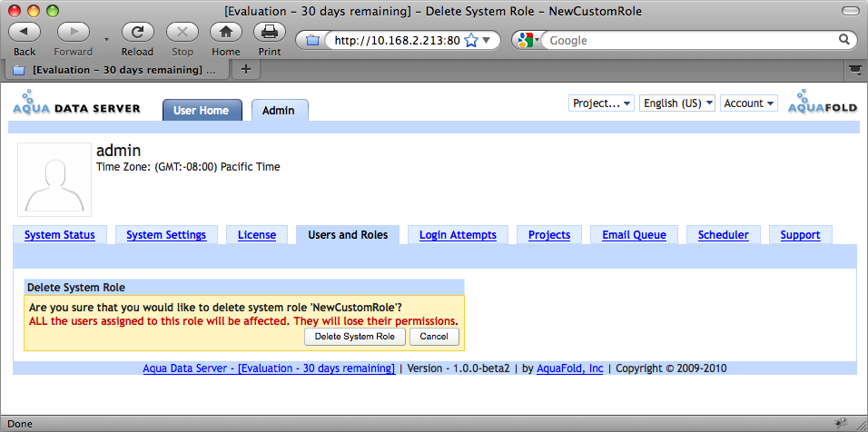Click the red 'ALL the users' warning text
This screenshot has width=868, height=432.
click(243, 321)
